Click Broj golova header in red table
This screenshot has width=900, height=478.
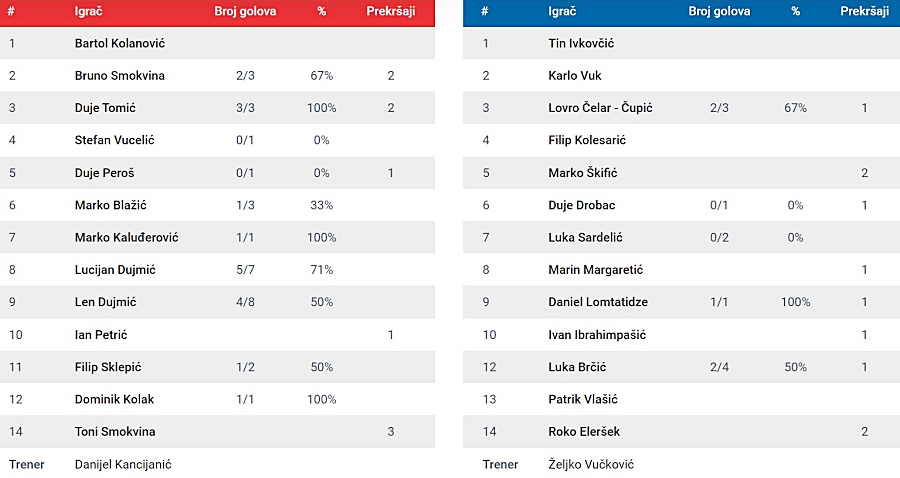click(x=245, y=11)
